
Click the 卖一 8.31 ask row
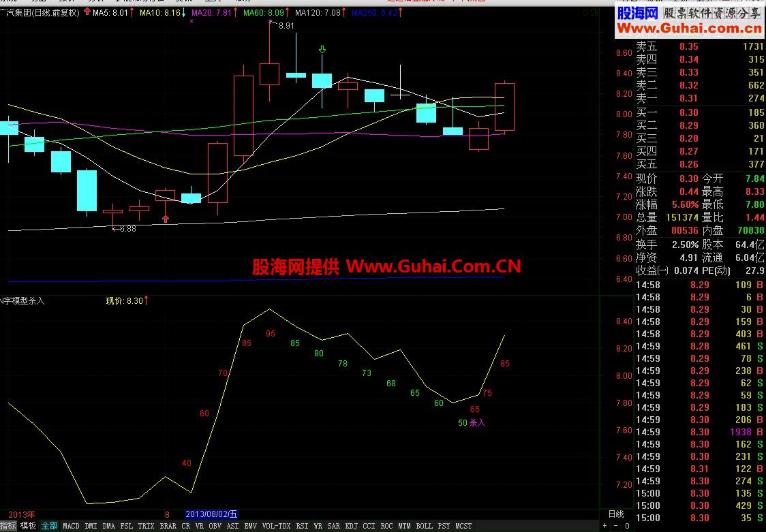point(700,98)
